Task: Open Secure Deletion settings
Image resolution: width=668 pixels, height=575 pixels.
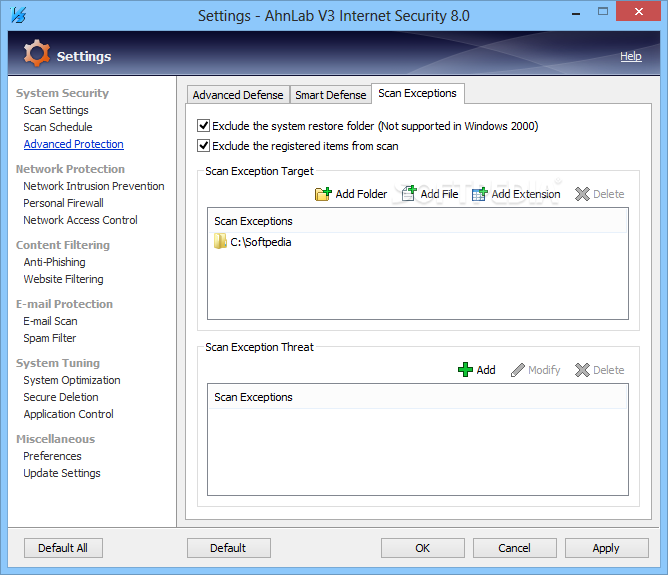Action: [x=61, y=397]
